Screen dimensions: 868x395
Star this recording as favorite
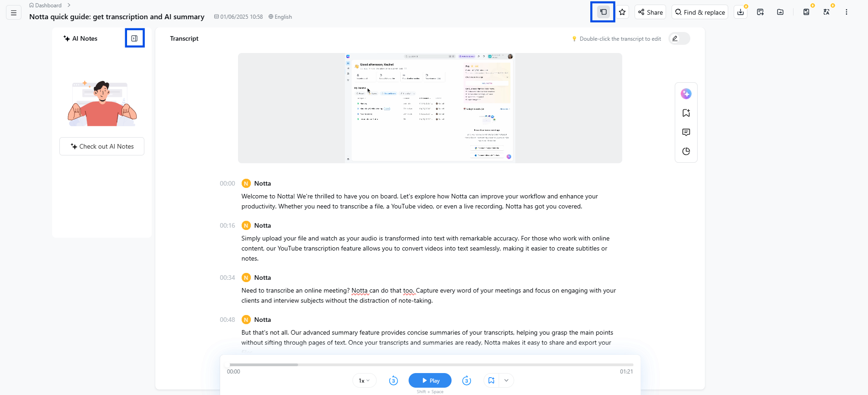(622, 12)
